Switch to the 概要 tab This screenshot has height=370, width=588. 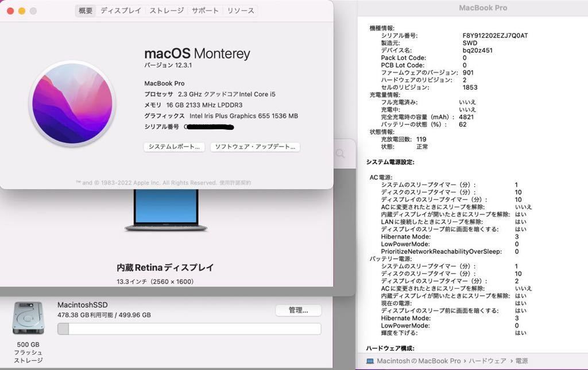(86, 11)
